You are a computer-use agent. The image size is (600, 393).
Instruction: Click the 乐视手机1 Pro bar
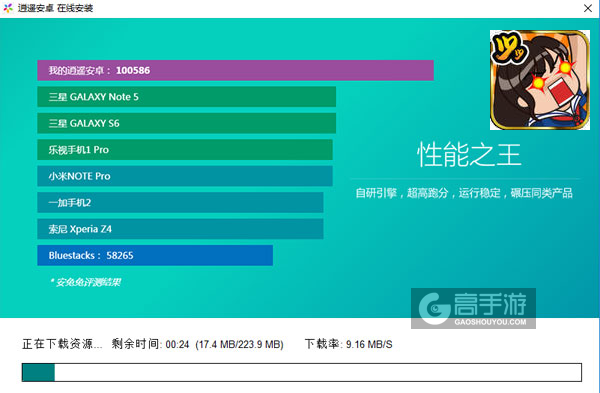[x=185, y=150]
